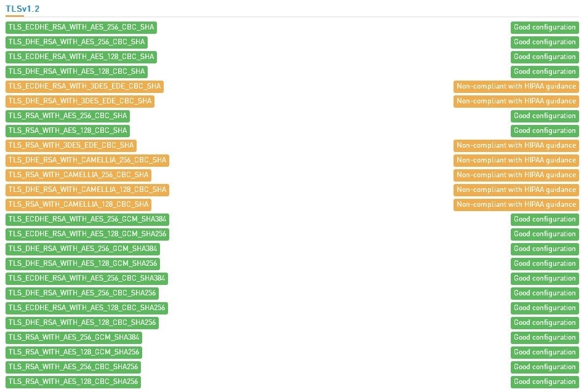Screen dimensions: 584x392
Task: Click the TLS_RSA_WITH_3DES_EDE_CBC_SHA cipher tag
Action: [x=71, y=145]
